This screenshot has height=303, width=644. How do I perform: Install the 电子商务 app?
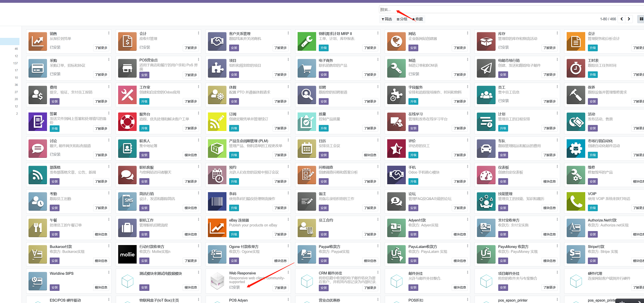tap(323, 75)
